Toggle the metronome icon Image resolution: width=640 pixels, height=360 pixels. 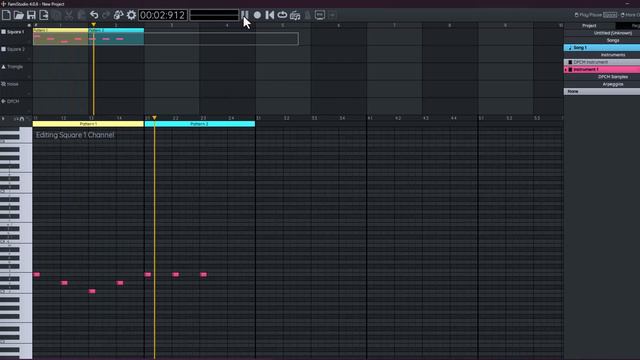coord(307,15)
